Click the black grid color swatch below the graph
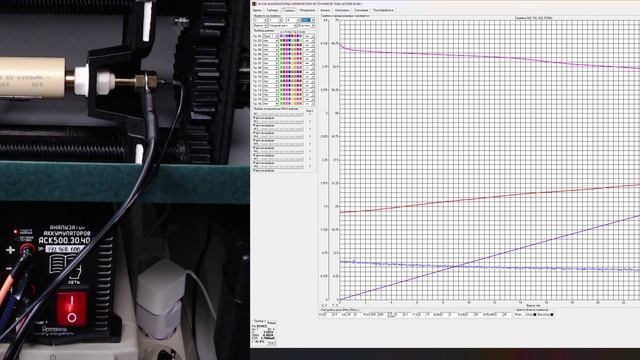This screenshot has height=360, width=640. (x=535, y=315)
